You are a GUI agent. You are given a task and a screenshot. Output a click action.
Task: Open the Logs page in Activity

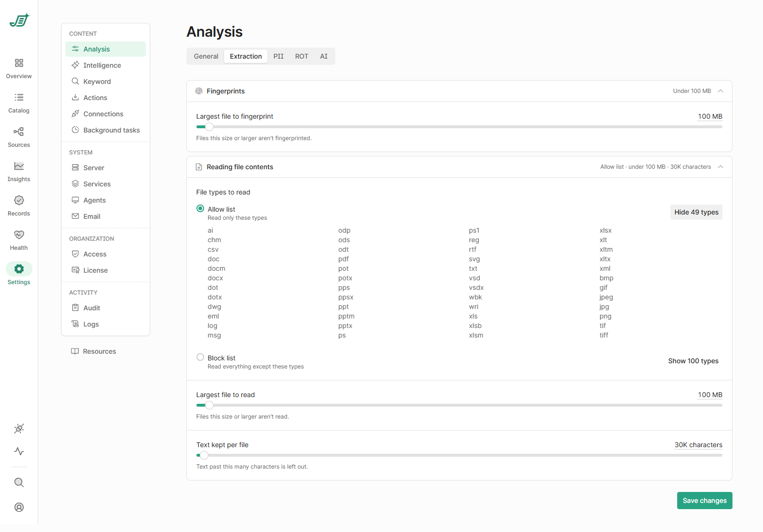(105, 324)
